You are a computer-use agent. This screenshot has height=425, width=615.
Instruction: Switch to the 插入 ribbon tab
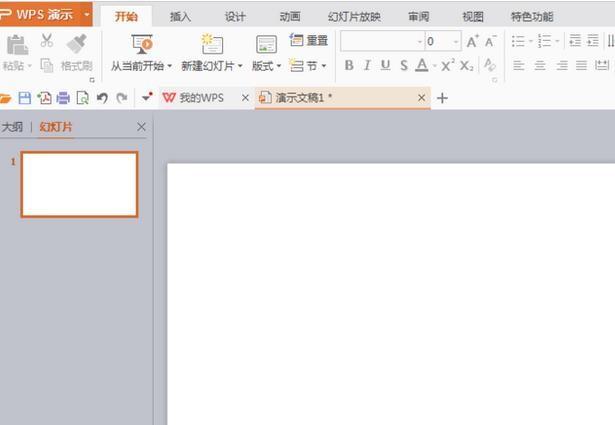coord(180,16)
